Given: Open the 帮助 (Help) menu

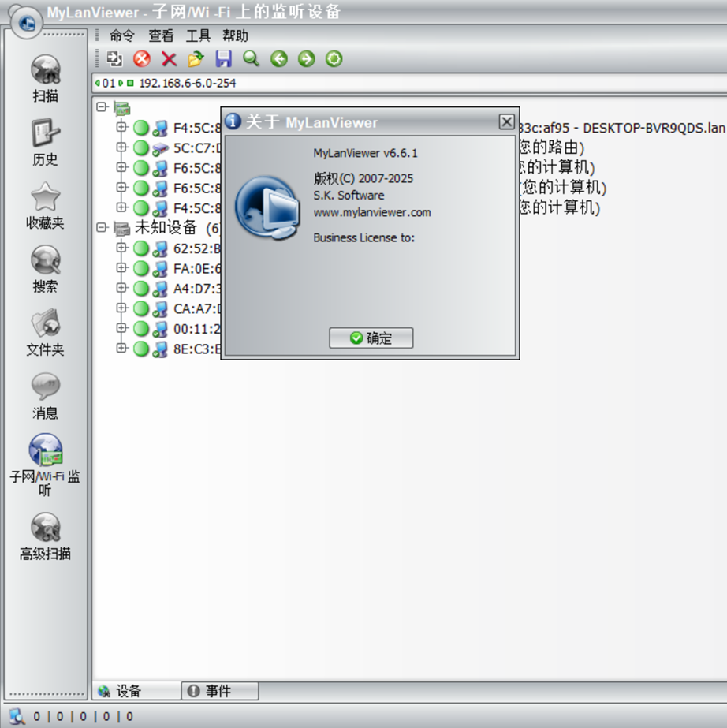Looking at the screenshot, I should click(234, 35).
